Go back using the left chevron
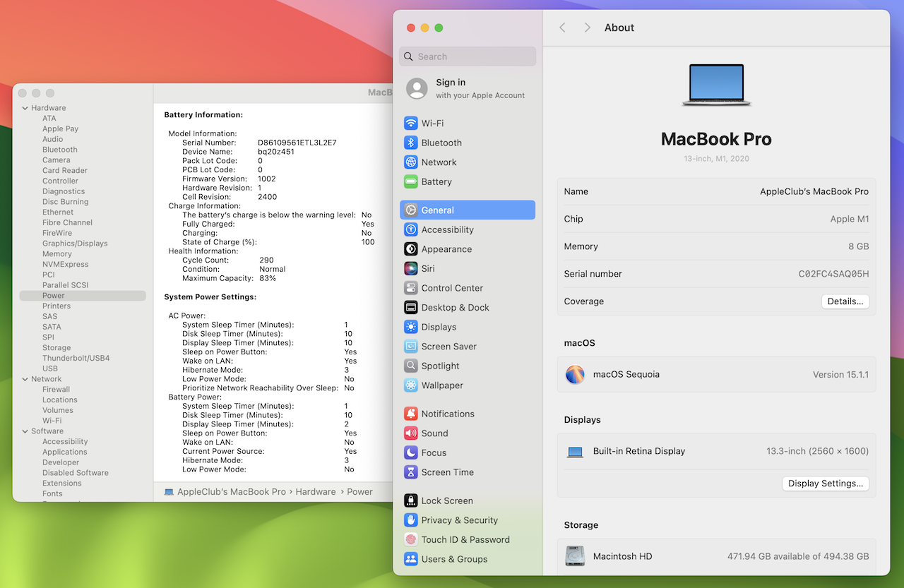This screenshot has width=904, height=588. click(x=563, y=28)
